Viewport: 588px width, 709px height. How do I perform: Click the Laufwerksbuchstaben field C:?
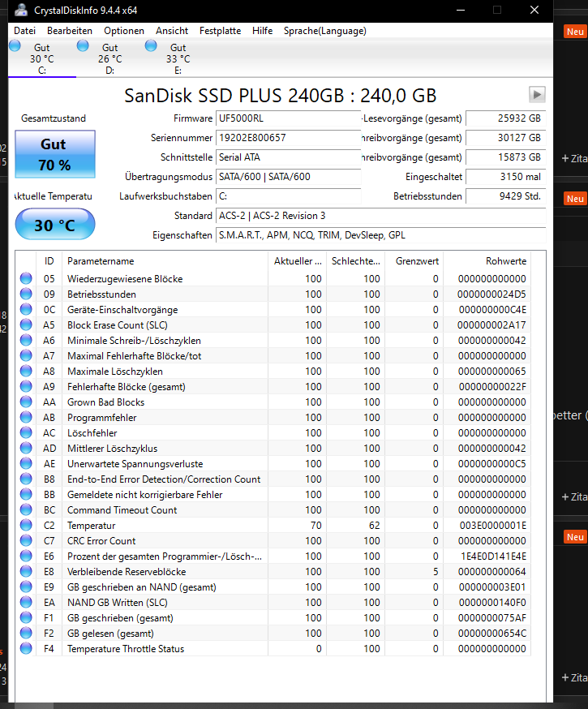pyautogui.click(x=288, y=196)
